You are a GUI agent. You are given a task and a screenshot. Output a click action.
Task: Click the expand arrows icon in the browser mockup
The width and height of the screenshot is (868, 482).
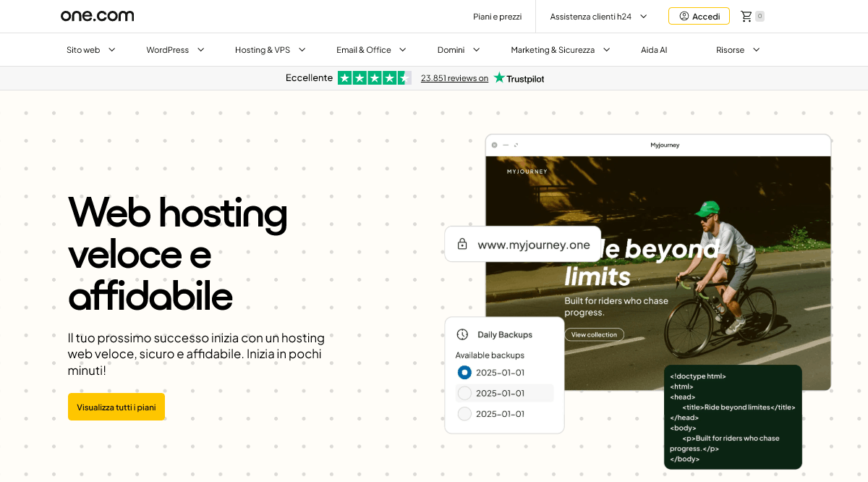coord(516,145)
